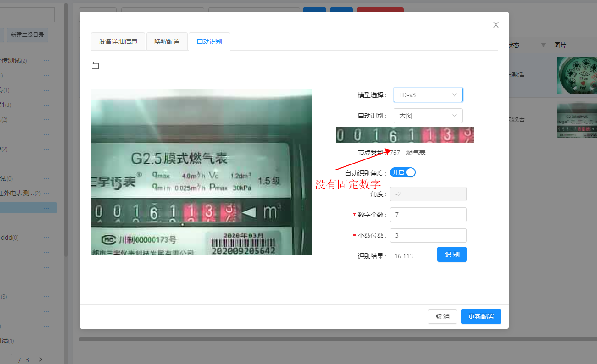Turn off the 自动识别角度 switch
This screenshot has height=364, width=597.
click(403, 172)
